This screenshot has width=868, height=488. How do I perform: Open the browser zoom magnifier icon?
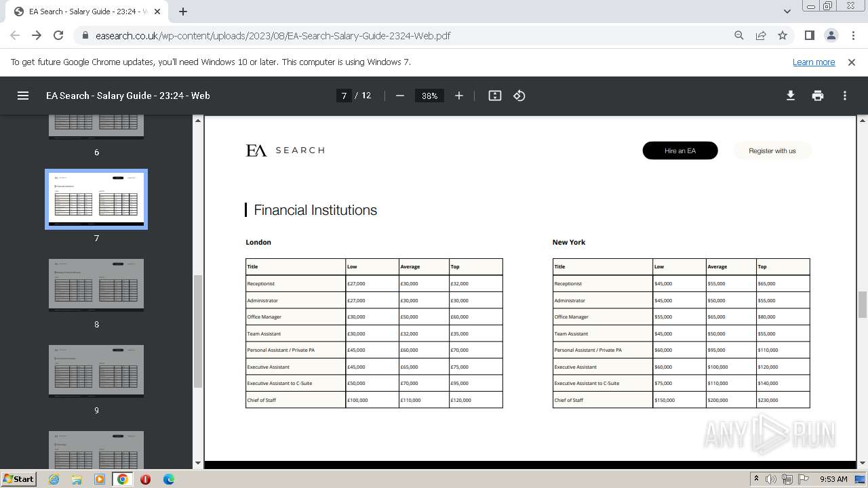click(x=739, y=35)
